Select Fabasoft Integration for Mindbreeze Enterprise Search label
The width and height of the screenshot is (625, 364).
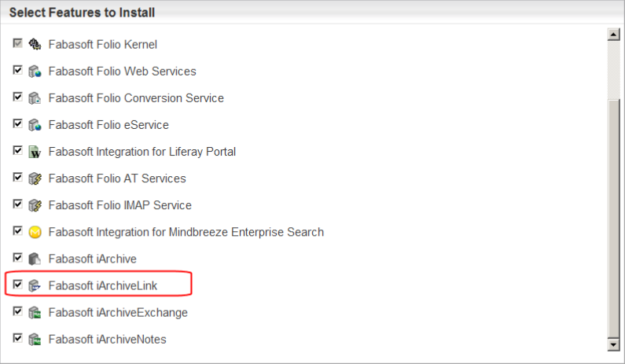tap(186, 232)
